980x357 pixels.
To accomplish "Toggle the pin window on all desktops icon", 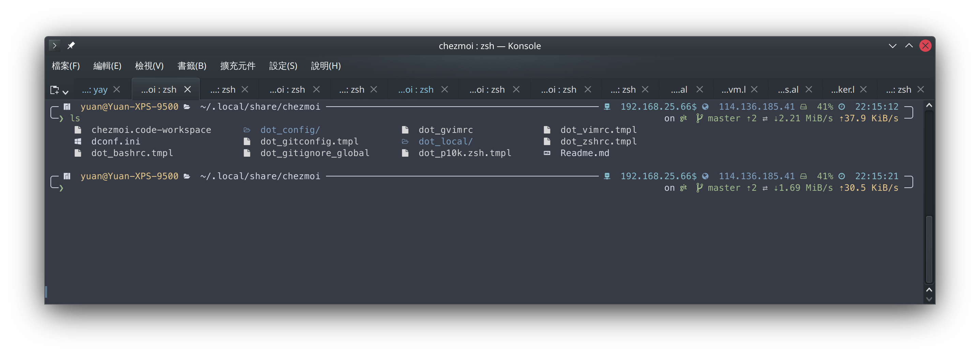I will (x=71, y=46).
